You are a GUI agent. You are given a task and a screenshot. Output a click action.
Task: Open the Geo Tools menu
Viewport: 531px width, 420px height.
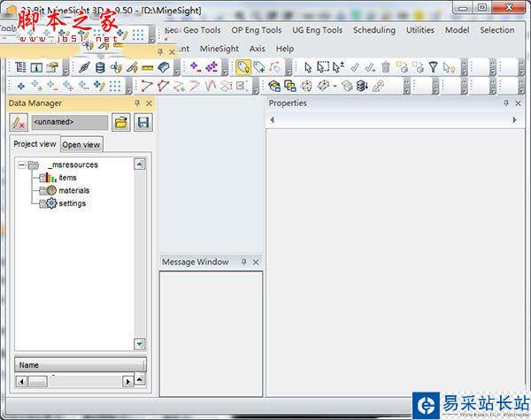pos(202,30)
